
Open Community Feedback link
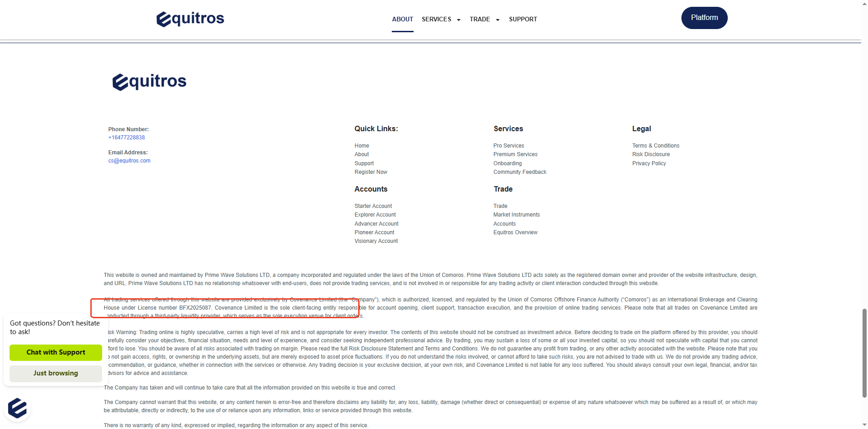point(520,172)
